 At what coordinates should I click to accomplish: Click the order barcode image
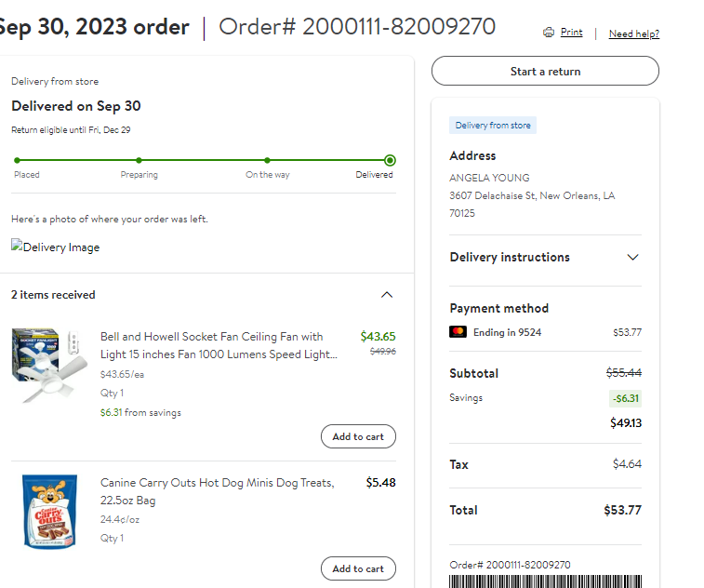tap(545, 581)
